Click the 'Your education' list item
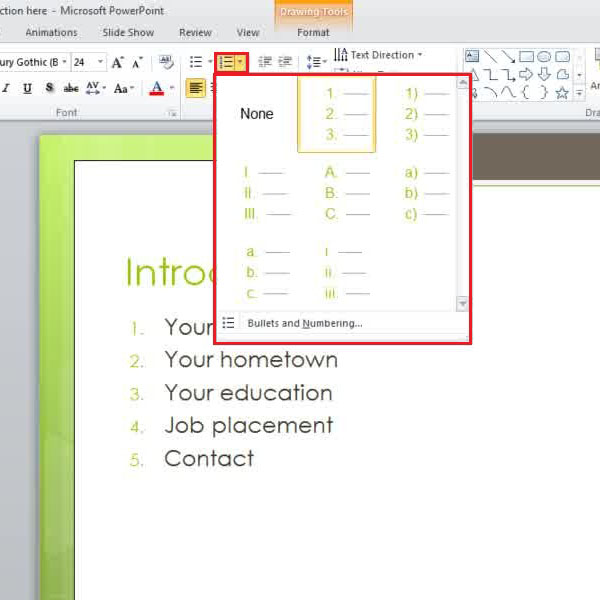This screenshot has width=600, height=600. click(248, 393)
